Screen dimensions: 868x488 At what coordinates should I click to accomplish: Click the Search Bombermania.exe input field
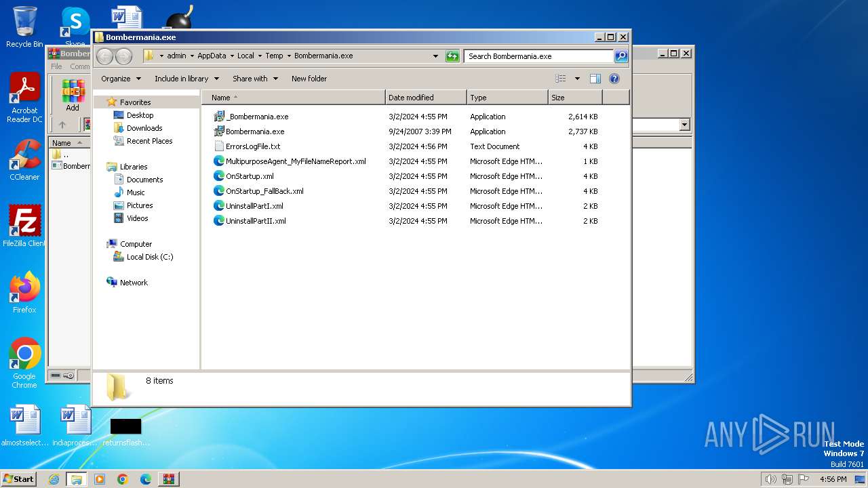point(538,56)
